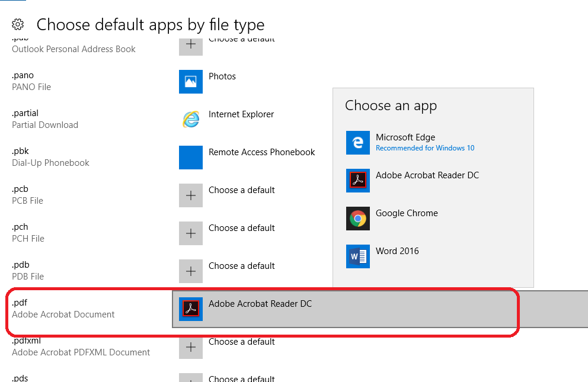Image resolution: width=588 pixels, height=382 pixels.
Task: Click the Adobe Acrobat PDFXML Document text
Action: coord(81,352)
